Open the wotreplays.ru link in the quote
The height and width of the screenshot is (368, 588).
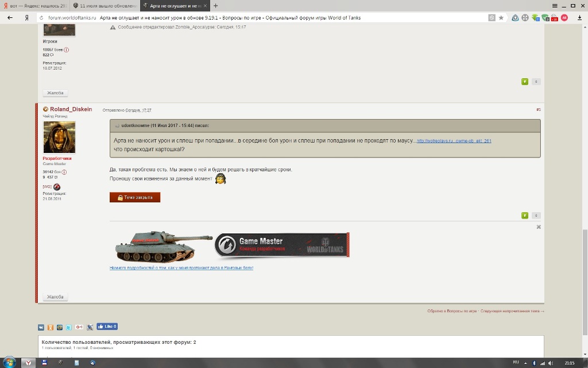coord(454,141)
